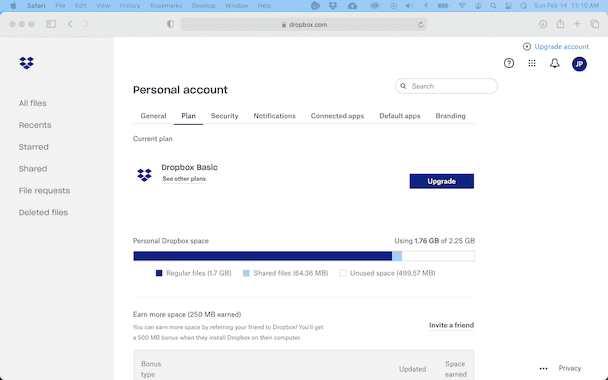Viewport: 608px width, 380px height.
Task: Open the Develop menu
Action: click(204, 5)
